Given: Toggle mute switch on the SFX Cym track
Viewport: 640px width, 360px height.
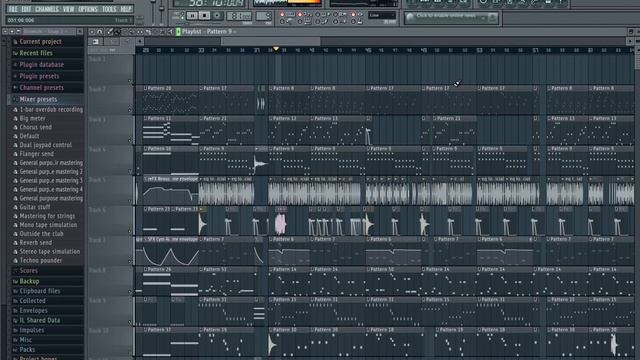Looking at the screenshot, I should [x=130, y=261].
